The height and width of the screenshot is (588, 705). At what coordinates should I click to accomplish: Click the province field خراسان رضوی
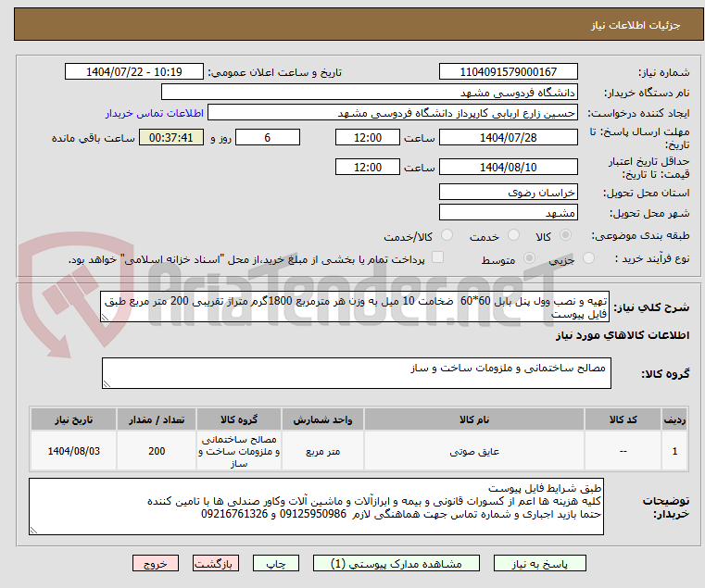[x=508, y=193]
